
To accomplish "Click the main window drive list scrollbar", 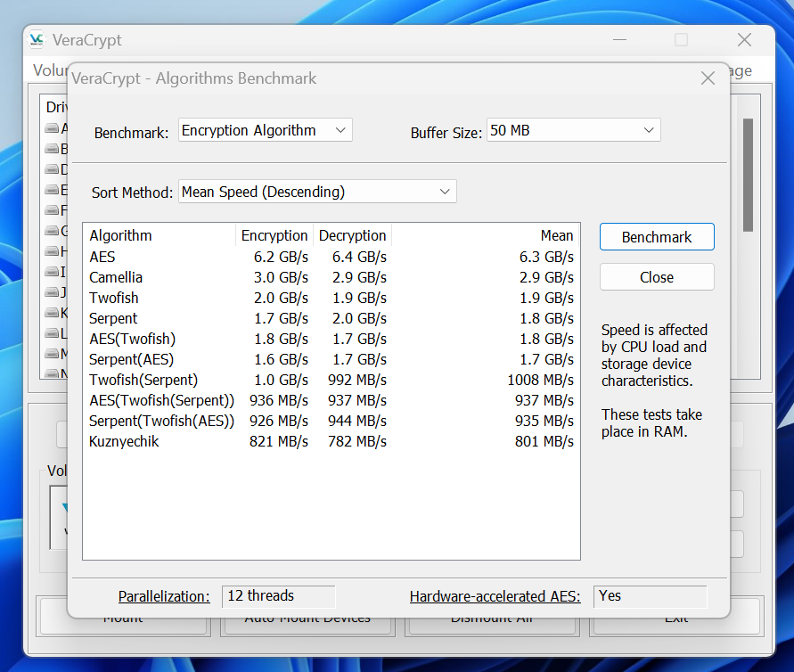I will (748, 175).
